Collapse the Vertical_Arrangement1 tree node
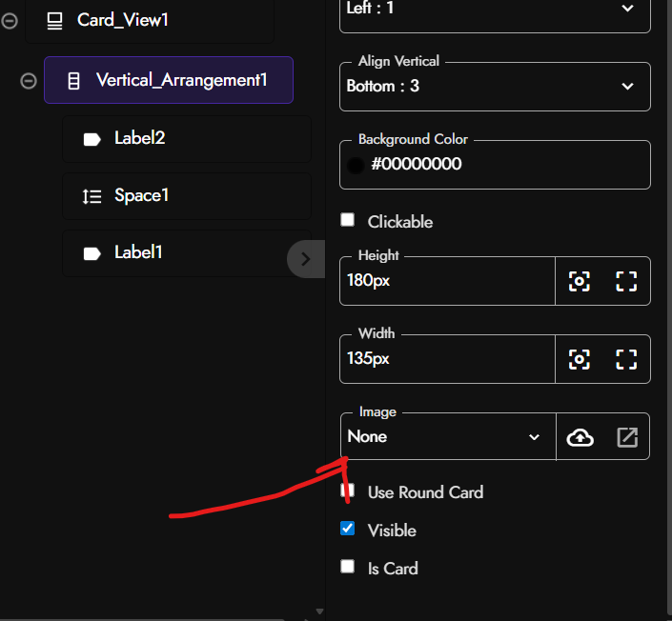 coord(29,81)
